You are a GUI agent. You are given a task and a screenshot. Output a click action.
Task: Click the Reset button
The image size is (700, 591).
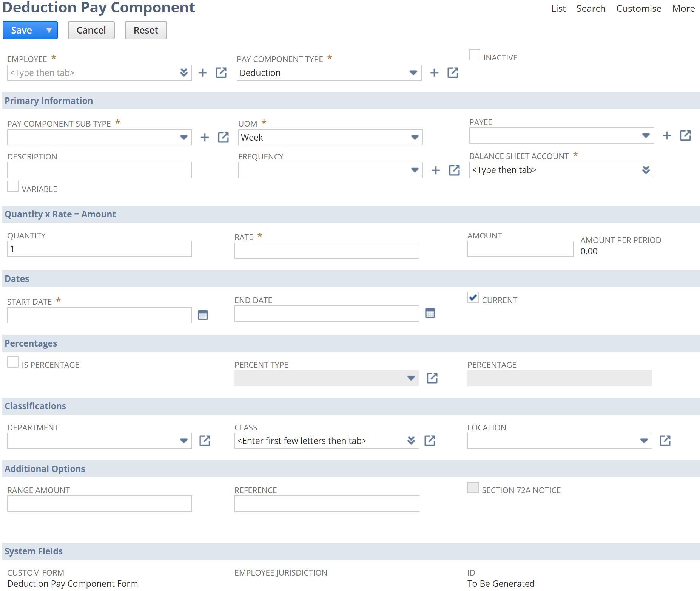coord(145,30)
